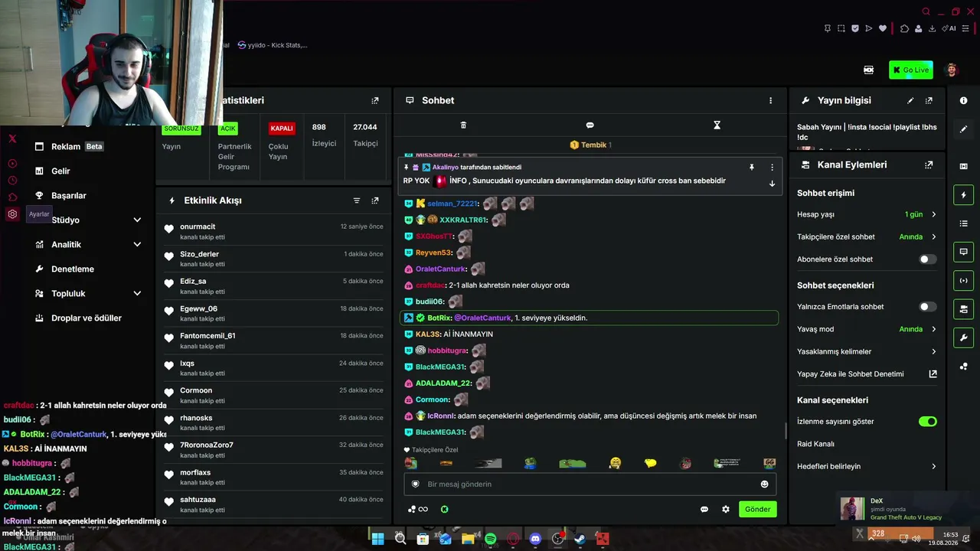Focus the Bir mesaj gönderin input
The width and height of the screenshot is (980, 551).
(x=590, y=484)
